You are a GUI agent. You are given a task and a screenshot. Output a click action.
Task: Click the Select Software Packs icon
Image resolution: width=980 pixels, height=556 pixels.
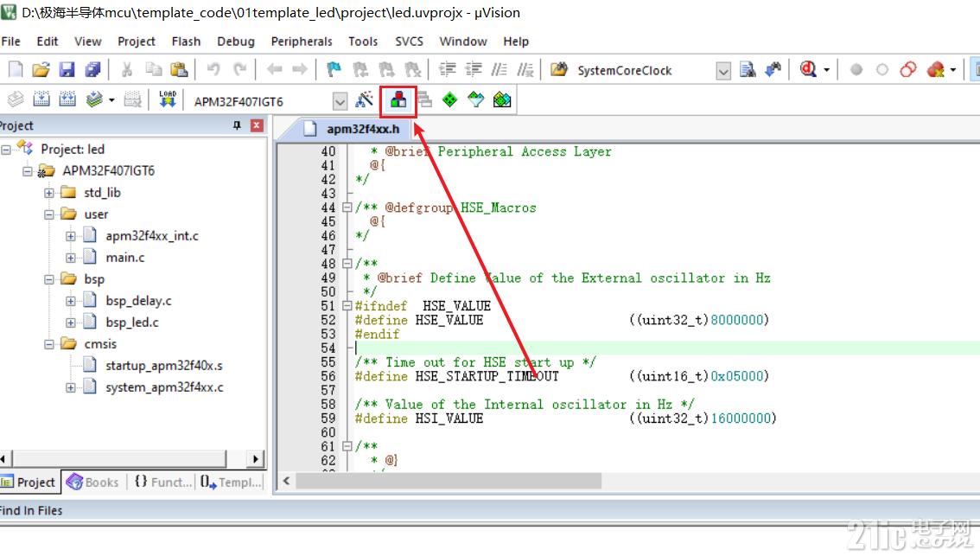475,99
